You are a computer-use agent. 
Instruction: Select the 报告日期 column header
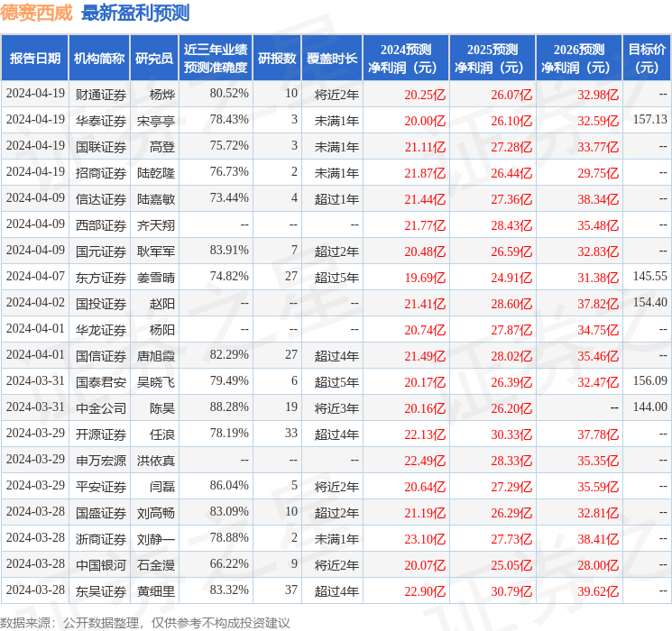[34, 59]
